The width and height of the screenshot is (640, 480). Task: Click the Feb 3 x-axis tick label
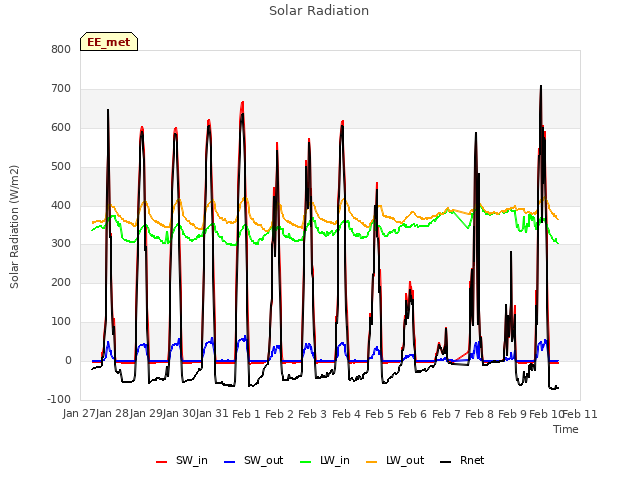pos(313,414)
